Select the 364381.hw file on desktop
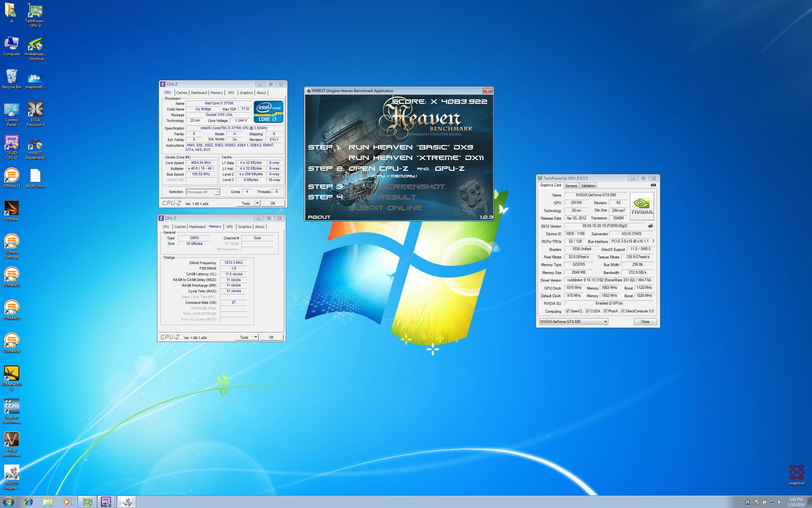The image size is (812, 508). pos(35,178)
